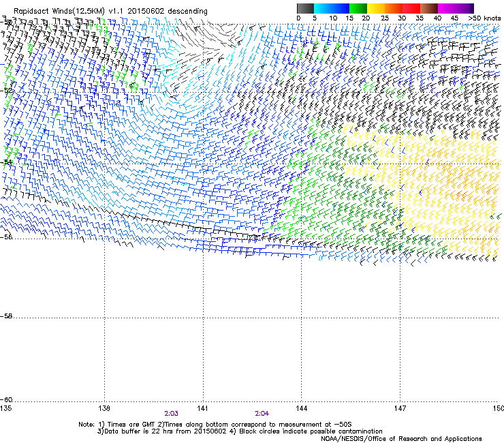The image size is (504, 443).
Task: Click the Rapidscat Winds title text
Action: coord(110,11)
